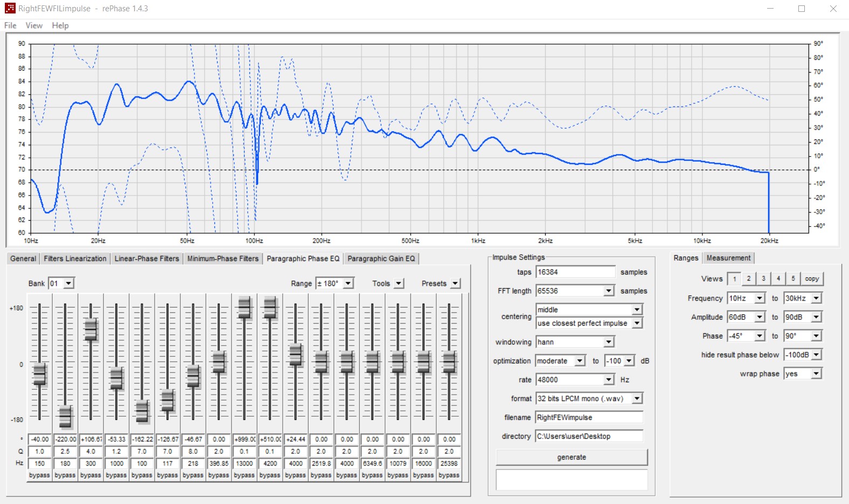Switch to view preset 3
The width and height of the screenshot is (849, 504).
[763, 279]
